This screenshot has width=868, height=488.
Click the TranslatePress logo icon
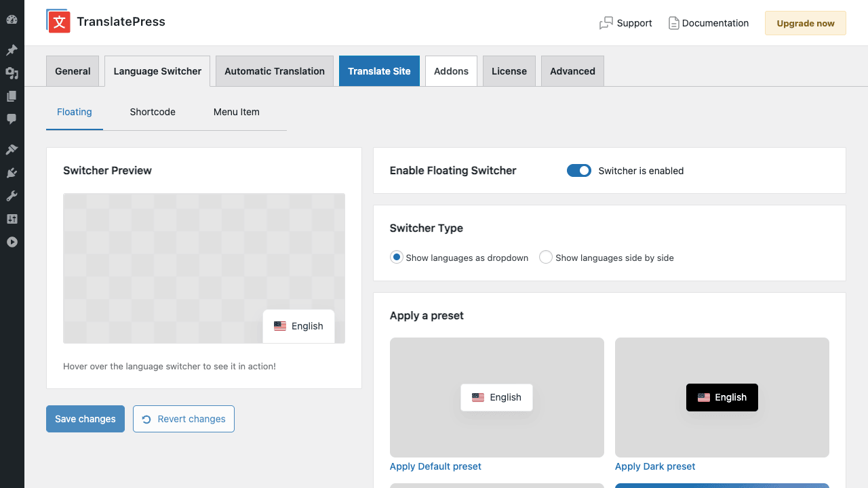tap(58, 21)
